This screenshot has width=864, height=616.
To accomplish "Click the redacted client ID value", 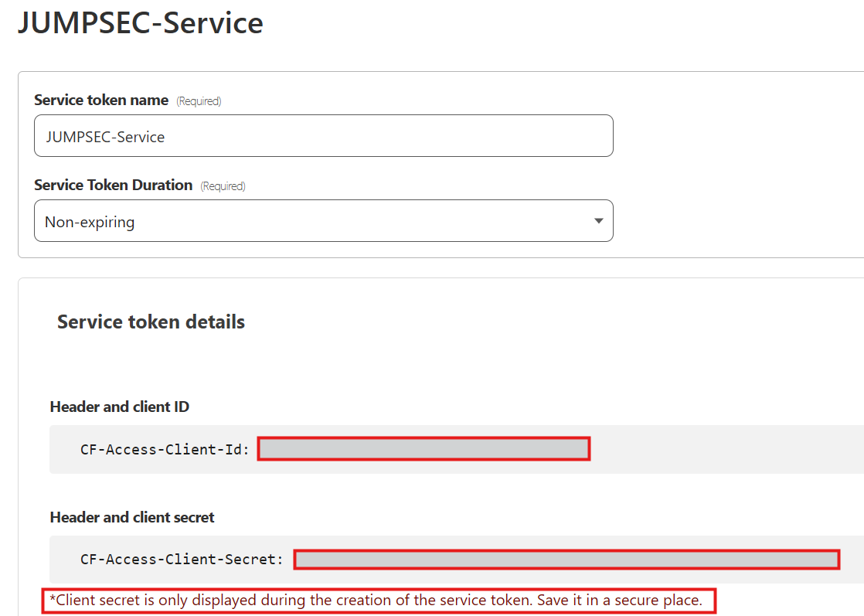I will [x=423, y=449].
